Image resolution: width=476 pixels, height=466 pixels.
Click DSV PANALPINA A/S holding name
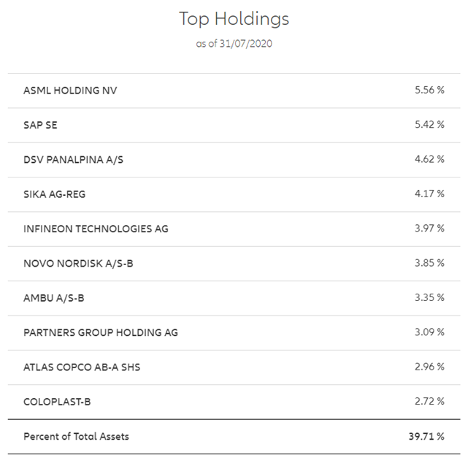[74, 159]
